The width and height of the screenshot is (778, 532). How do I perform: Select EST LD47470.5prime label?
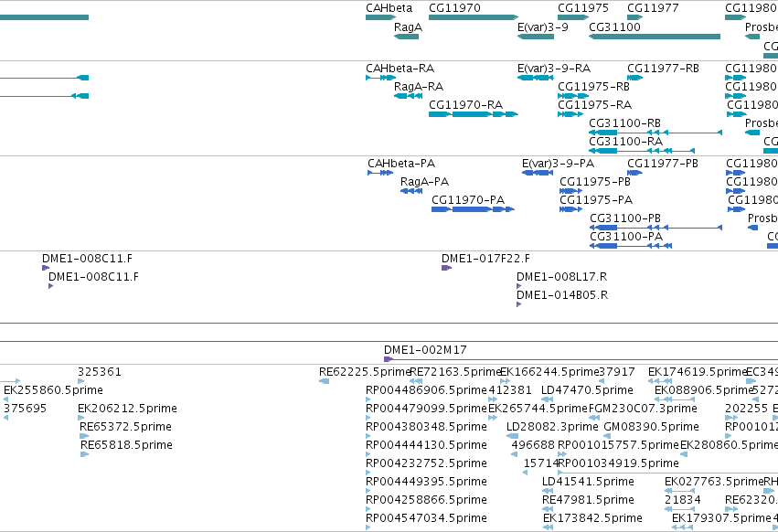click(x=587, y=390)
